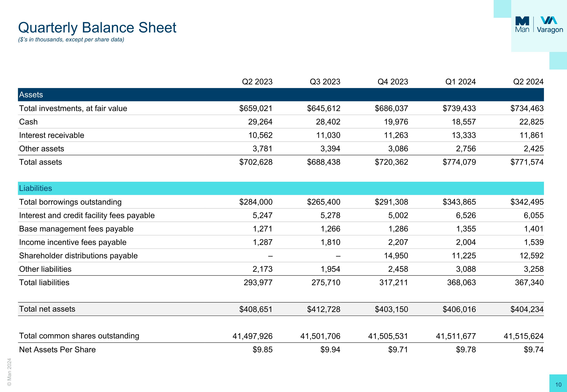Viewport: 567px width, 392px height.
Task: Click borrowings value $343,865
Action: point(459,202)
